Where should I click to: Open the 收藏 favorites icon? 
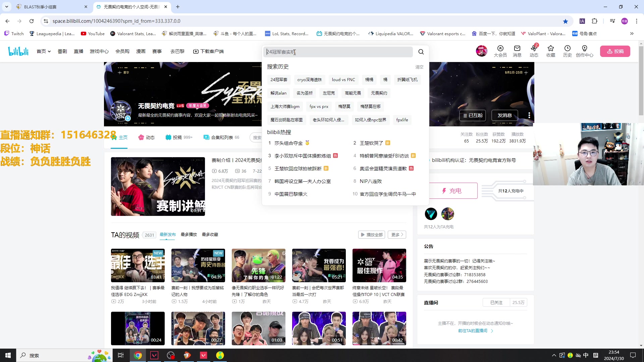[550, 51]
